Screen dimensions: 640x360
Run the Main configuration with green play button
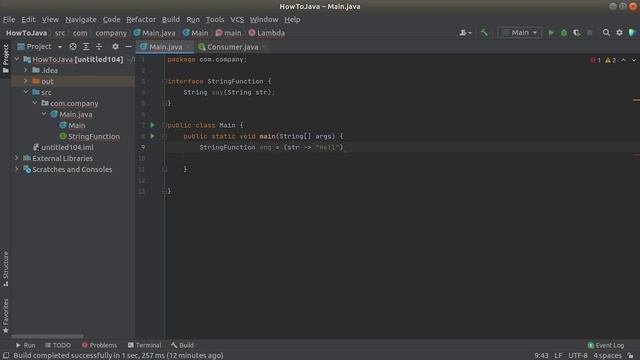coord(551,33)
